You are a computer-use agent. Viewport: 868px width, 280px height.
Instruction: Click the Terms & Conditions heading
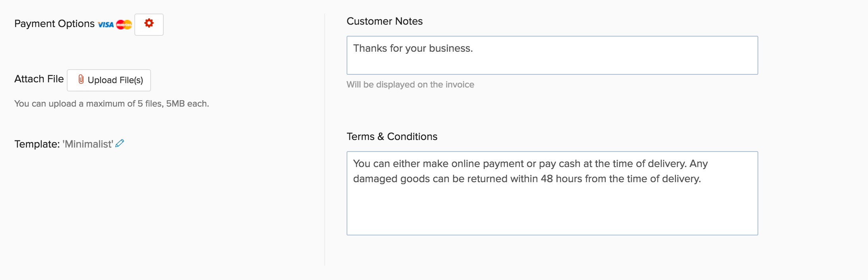[392, 136]
